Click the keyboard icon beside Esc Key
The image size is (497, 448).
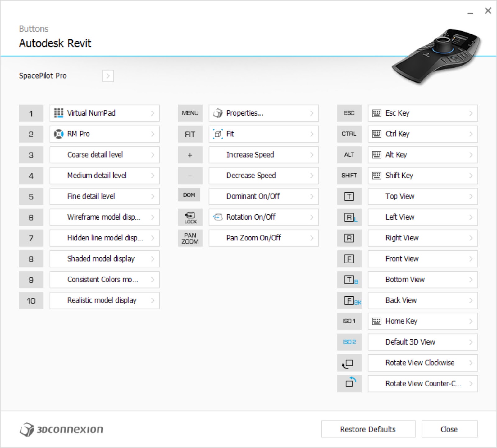[x=376, y=113]
